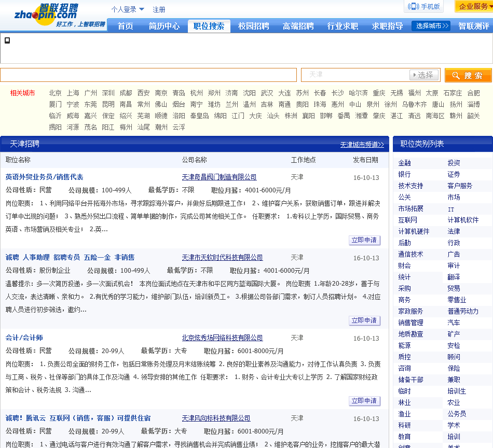The image size is (493, 448).
Task: Open the 高端招聘 tab
Action: [x=298, y=26]
